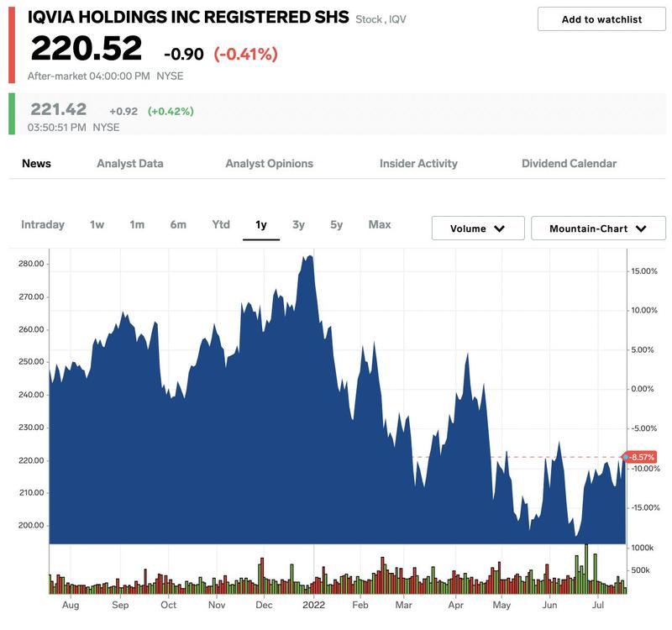The width and height of the screenshot is (672, 630).
Task: Click the 2022 label on the x-axis
Action: tap(313, 605)
